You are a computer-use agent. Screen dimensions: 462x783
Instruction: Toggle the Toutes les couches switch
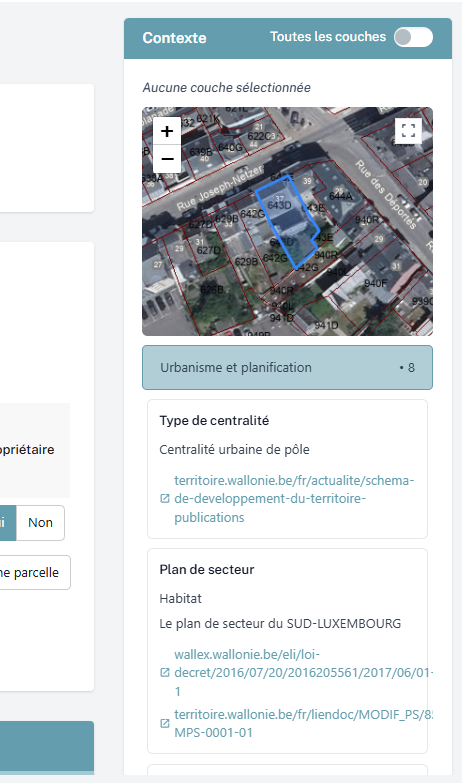[x=413, y=37]
